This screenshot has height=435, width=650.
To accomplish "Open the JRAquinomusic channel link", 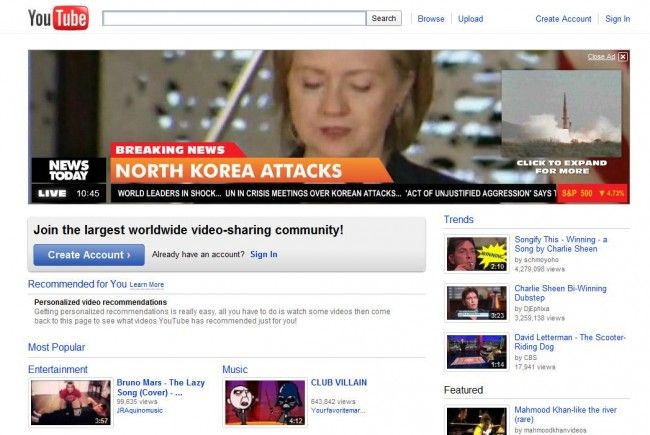I will 140,410.
